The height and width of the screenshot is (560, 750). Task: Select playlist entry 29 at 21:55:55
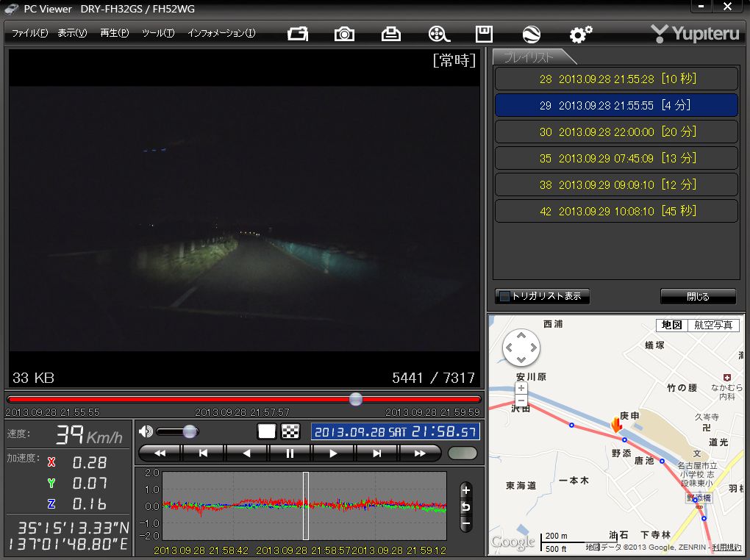click(617, 105)
